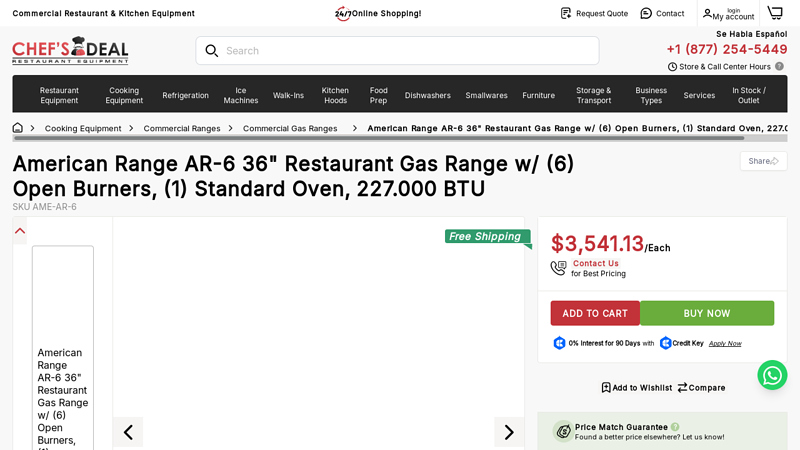This screenshot has width=800, height=450.
Task: Open Refrigeration menu item
Action: click(185, 95)
